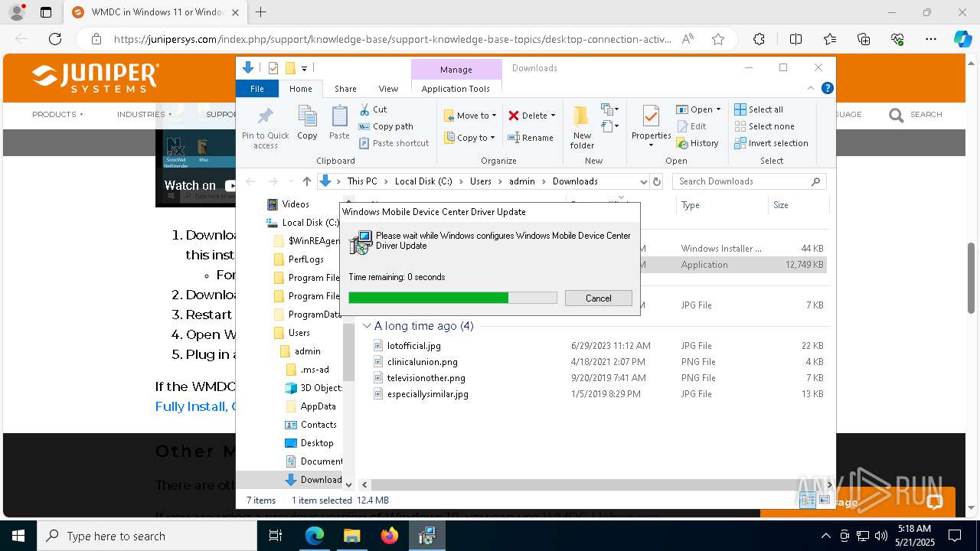Collapse the ribbon with chevron
The height and width of the screenshot is (551, 980).
tap(811, 89)
